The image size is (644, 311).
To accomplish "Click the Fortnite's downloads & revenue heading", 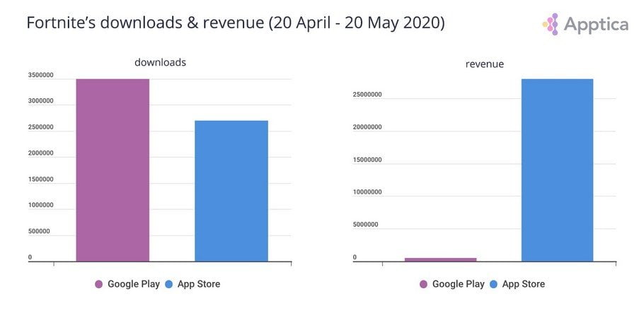I will click(236, 23).
